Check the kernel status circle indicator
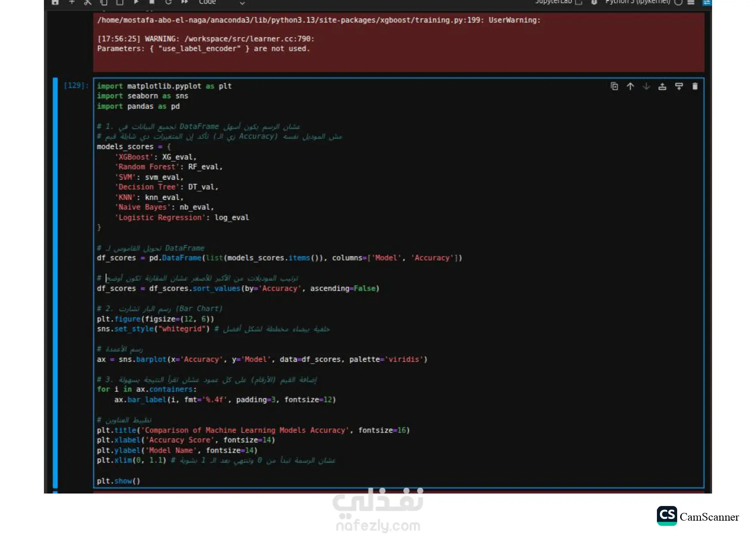The image size is (756, 534). tap(678, 2)
